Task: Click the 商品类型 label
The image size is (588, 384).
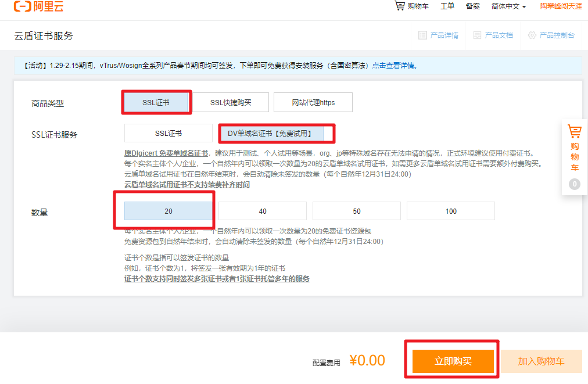Action: point(48,103)
